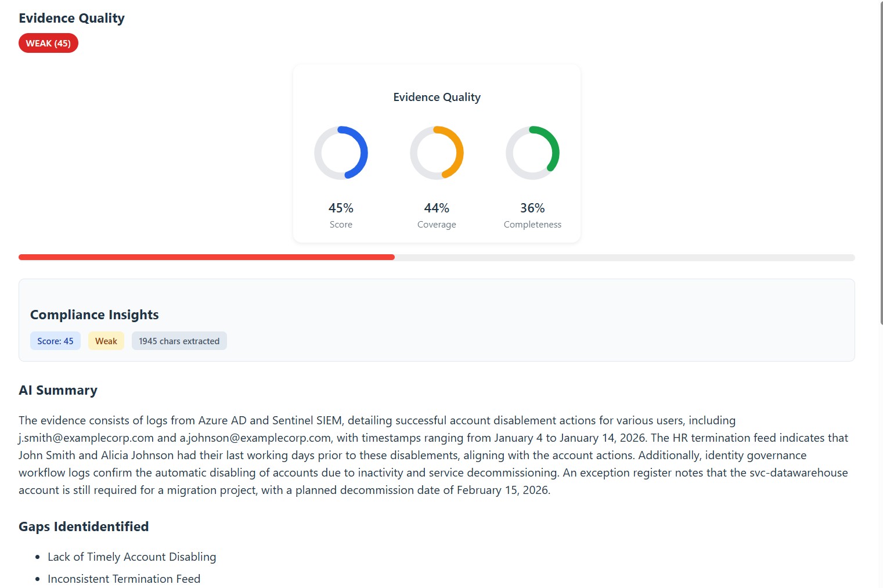Viewport: 883px width, 588px height.
Task: Click the Compliance Insights heading
Action: (x=95, y=315)
